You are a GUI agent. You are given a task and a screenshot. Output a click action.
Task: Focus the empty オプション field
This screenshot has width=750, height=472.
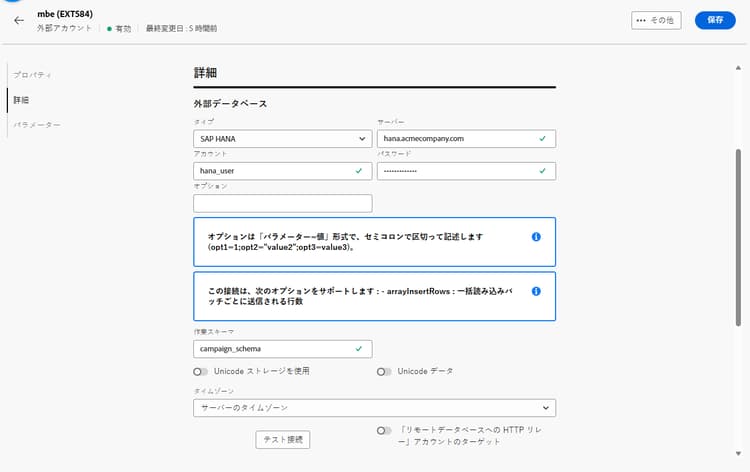point(283,203)
